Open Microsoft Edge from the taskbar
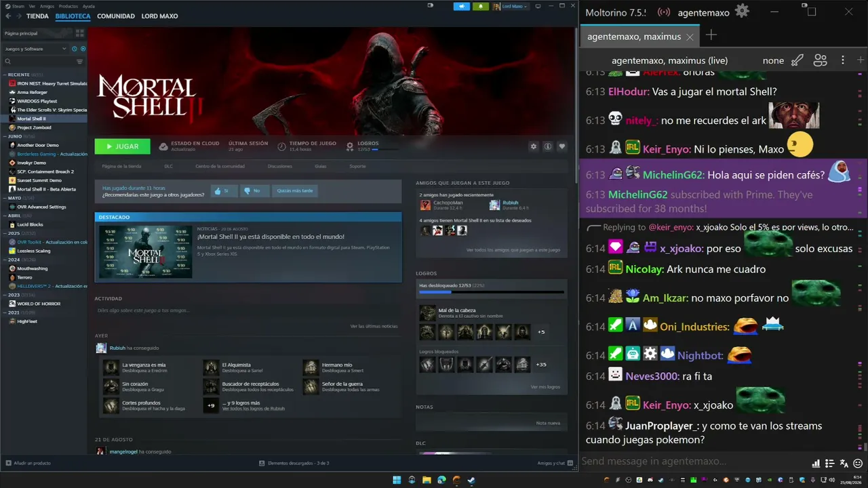The width and height of the screenshot is (868, 488). pyautogui.click(x=441, y=480)
